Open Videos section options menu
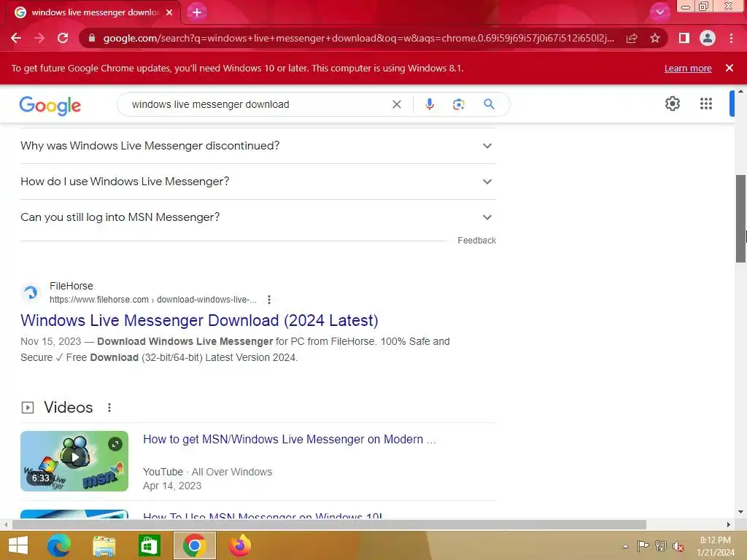 tap(109, 408)
